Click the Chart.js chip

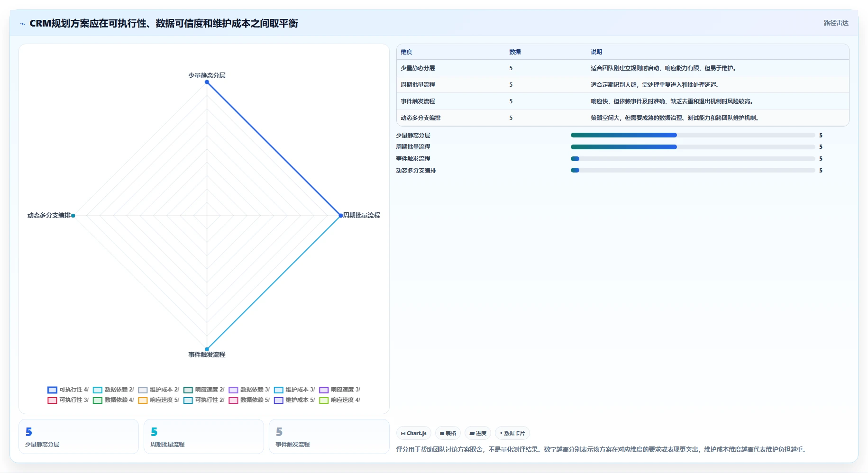click(x=414, y=433)
